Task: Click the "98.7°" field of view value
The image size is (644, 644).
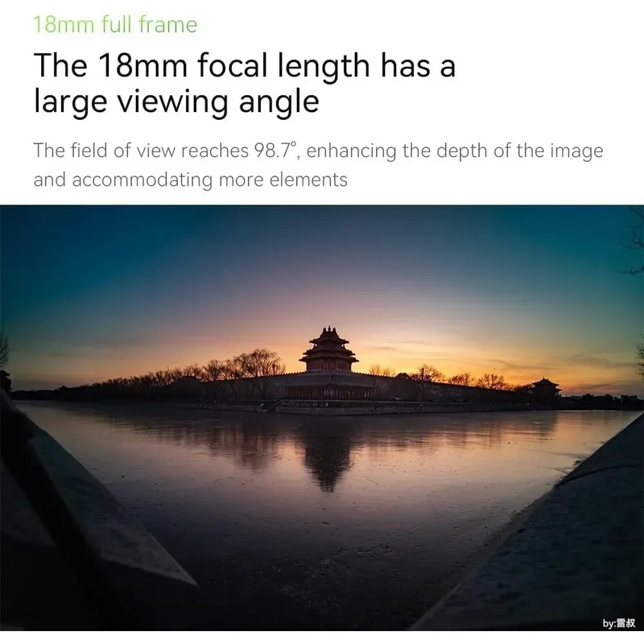Action: (x=275, y=151)
